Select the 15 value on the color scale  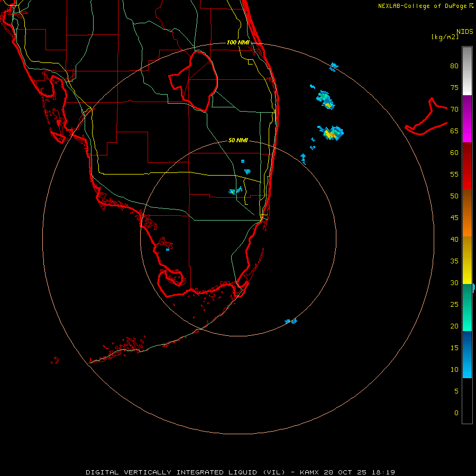454,347
